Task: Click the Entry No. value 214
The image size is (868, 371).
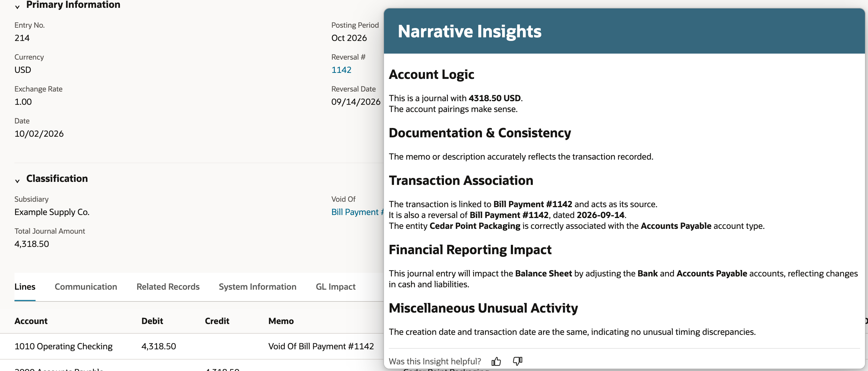Action: point(22,38)
